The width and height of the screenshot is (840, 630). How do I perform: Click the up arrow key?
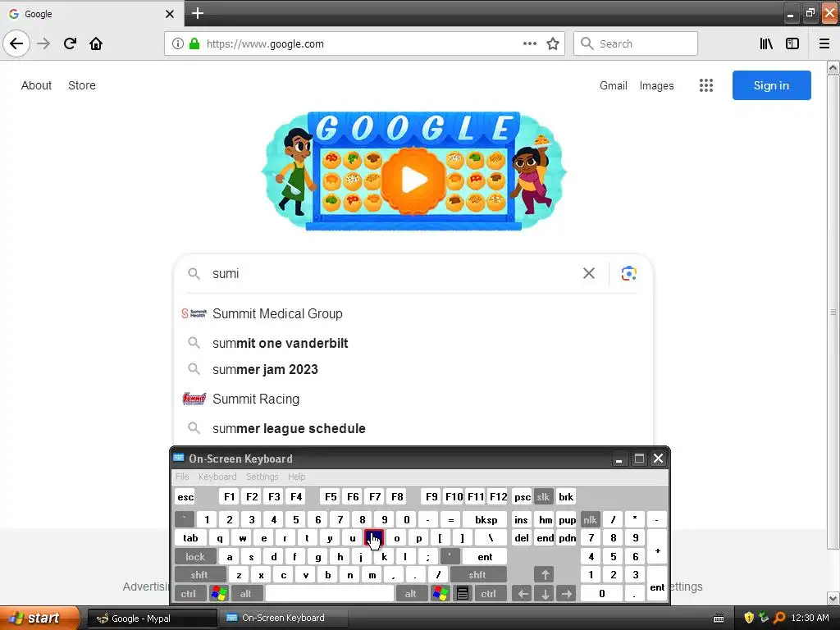(545, 575)
